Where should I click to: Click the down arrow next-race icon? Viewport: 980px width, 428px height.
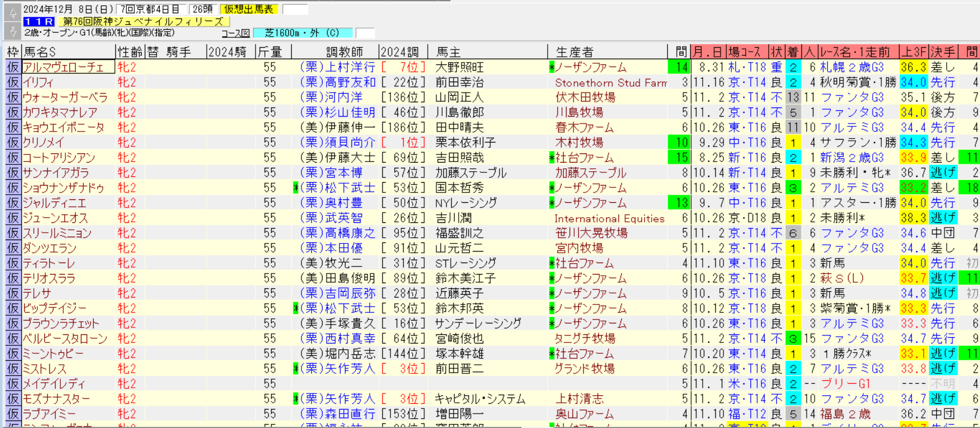[13, 30]
